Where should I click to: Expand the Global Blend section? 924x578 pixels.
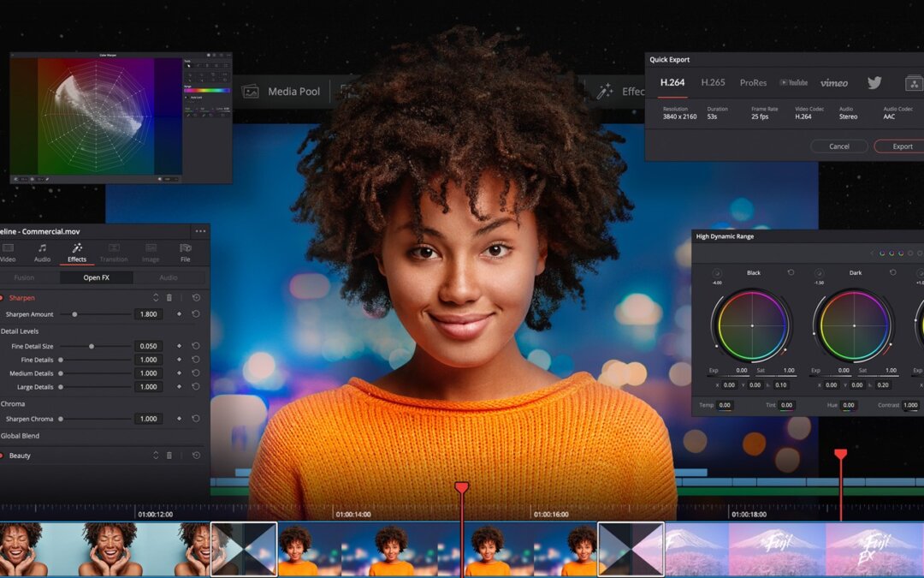[20, 436]
